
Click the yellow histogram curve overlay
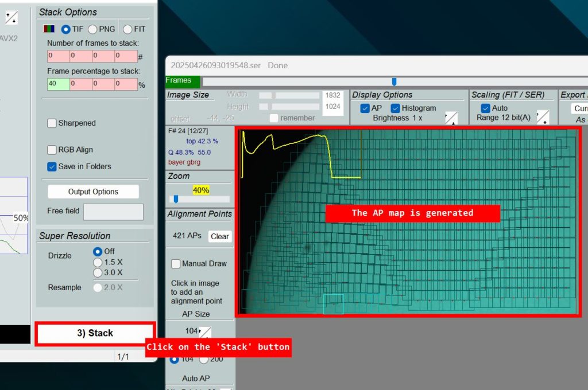point(301,154)
